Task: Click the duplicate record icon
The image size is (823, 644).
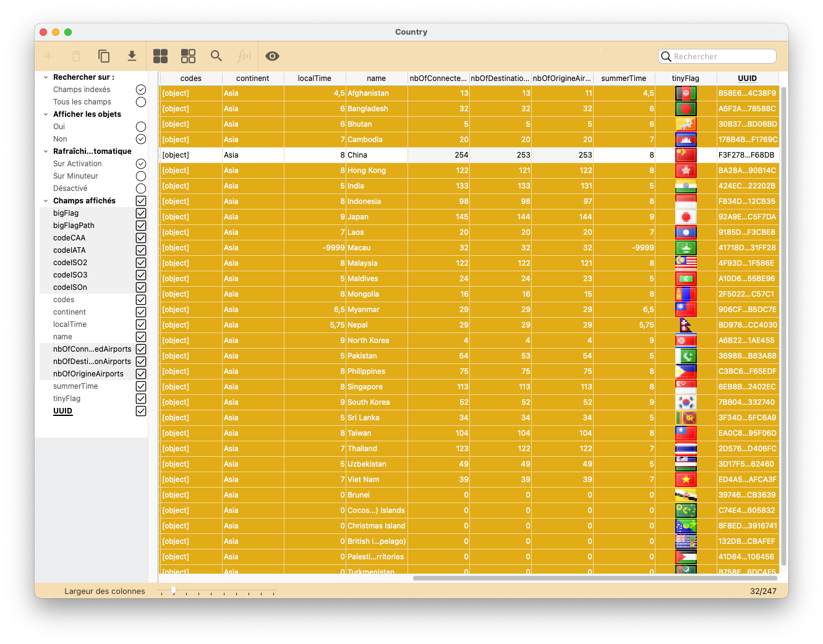Action: click(104, 56)
